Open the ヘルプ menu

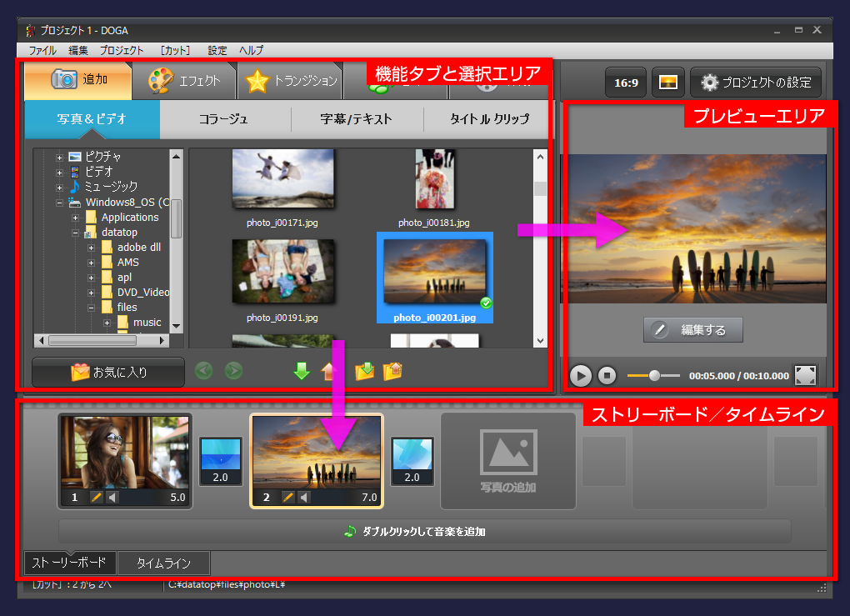(x=250, y=50)
